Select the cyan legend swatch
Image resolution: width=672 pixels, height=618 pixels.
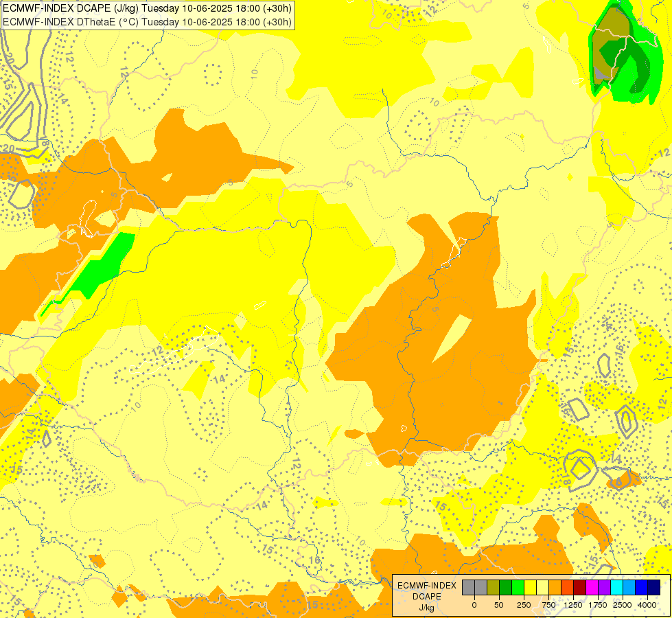pos(617,587)
